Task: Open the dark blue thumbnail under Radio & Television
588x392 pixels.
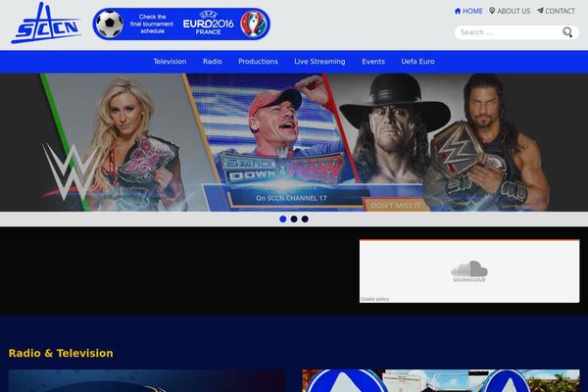Action: (x=147, y=381)
